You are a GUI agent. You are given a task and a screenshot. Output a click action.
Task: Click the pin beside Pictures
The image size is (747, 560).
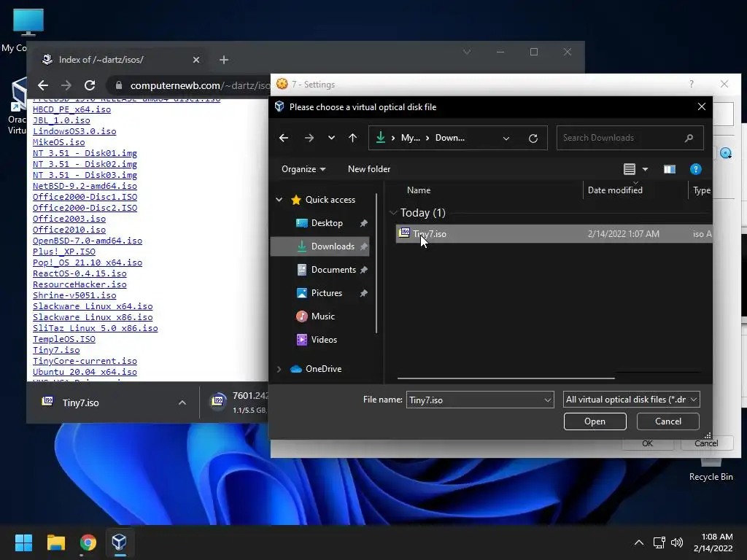pyautogui.click(x=363, y=293)
